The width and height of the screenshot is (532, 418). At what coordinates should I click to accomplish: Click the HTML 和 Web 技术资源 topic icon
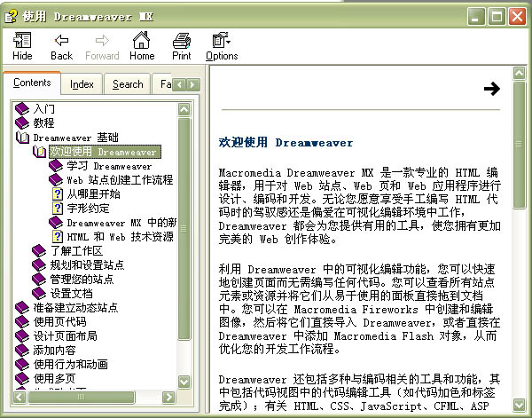(58, 237)
